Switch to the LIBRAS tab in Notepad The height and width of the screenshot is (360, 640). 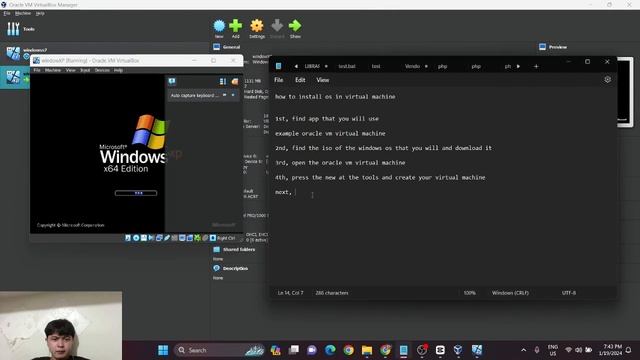(312, 66)
